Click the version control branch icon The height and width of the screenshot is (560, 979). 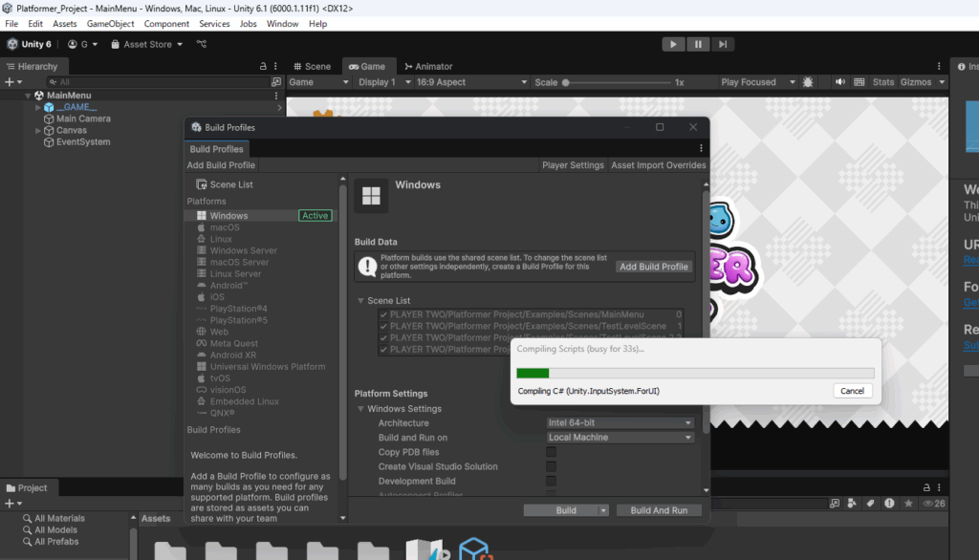click(x=202, y=44)
